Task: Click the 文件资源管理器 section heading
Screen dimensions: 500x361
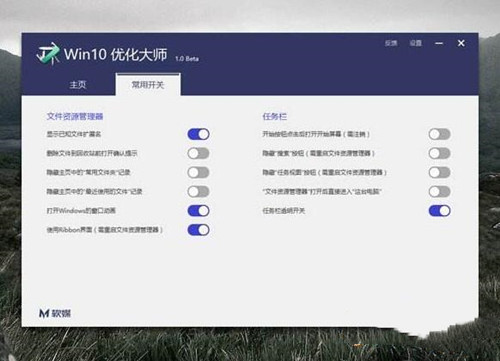Action: tap(75, 116)
